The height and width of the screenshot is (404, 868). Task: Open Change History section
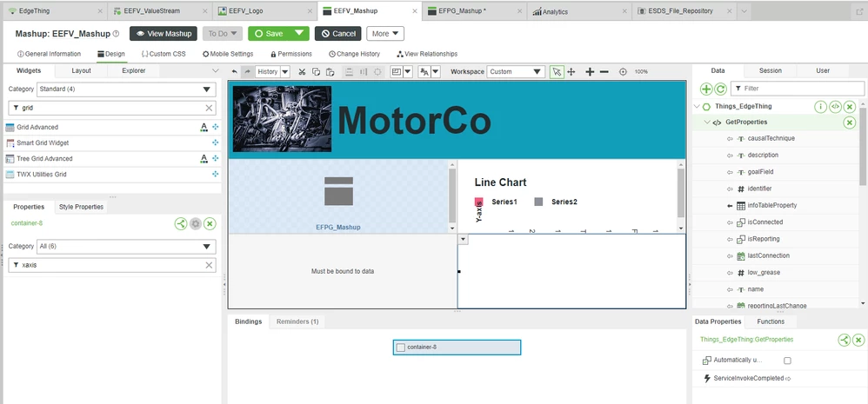(x=354, y=54)
